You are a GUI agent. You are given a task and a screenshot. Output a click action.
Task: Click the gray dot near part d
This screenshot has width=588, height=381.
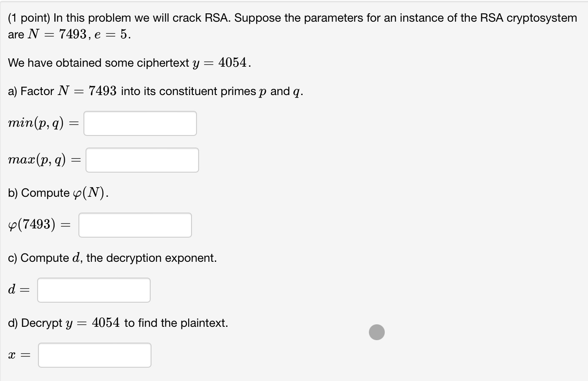coord(376,332)
